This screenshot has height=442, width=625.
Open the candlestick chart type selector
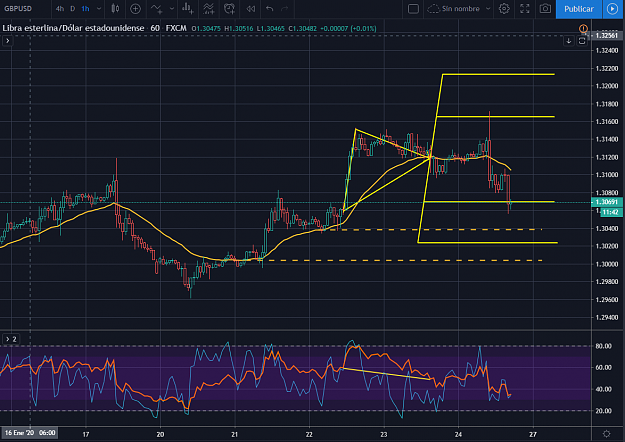[115, 8]
